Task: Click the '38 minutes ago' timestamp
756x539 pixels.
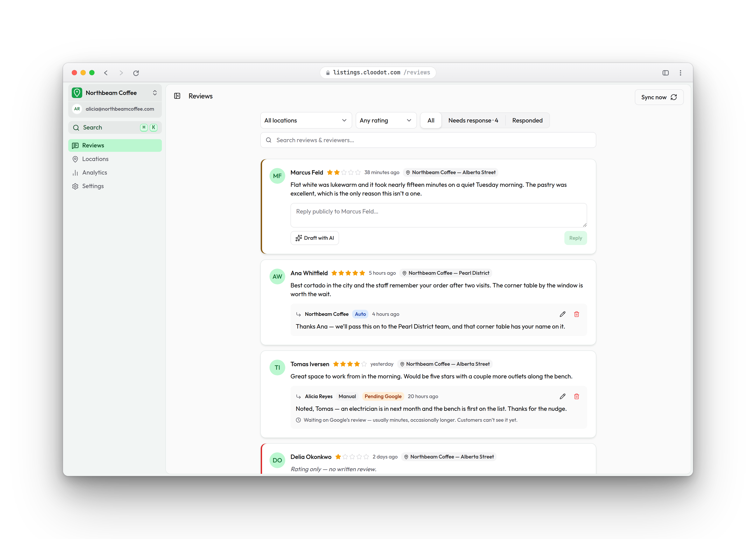Action: tap(382, 172)
